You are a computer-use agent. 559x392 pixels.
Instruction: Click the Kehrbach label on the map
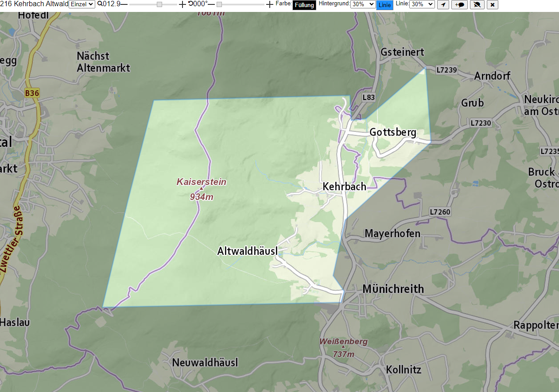click(345, 186)
